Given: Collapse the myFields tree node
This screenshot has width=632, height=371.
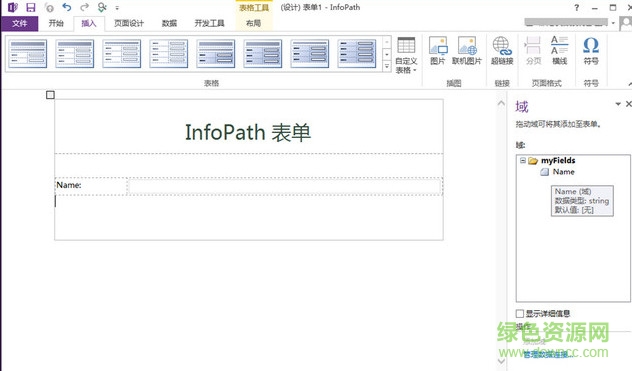Looking at the screenshot, I should 523,160.
